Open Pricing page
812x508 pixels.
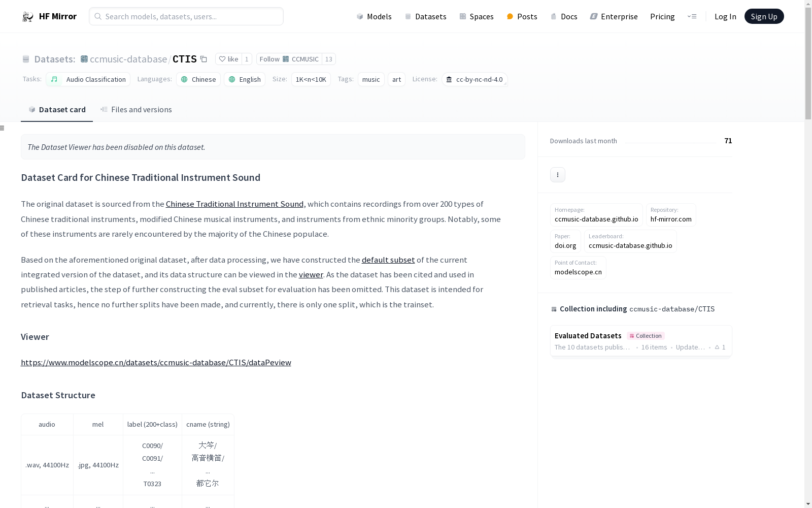(x=662, y=16)
